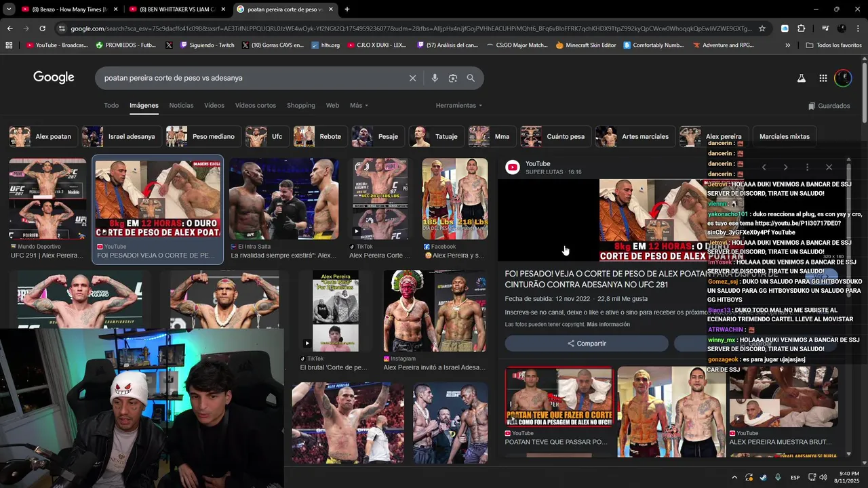Switch to the Noticias tab

point(181,106)
